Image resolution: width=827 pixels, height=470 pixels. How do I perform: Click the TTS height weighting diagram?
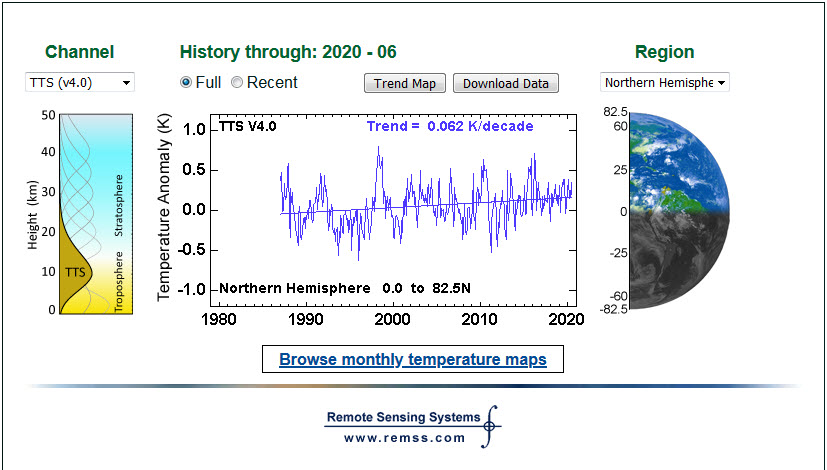(x=95, y=214)
